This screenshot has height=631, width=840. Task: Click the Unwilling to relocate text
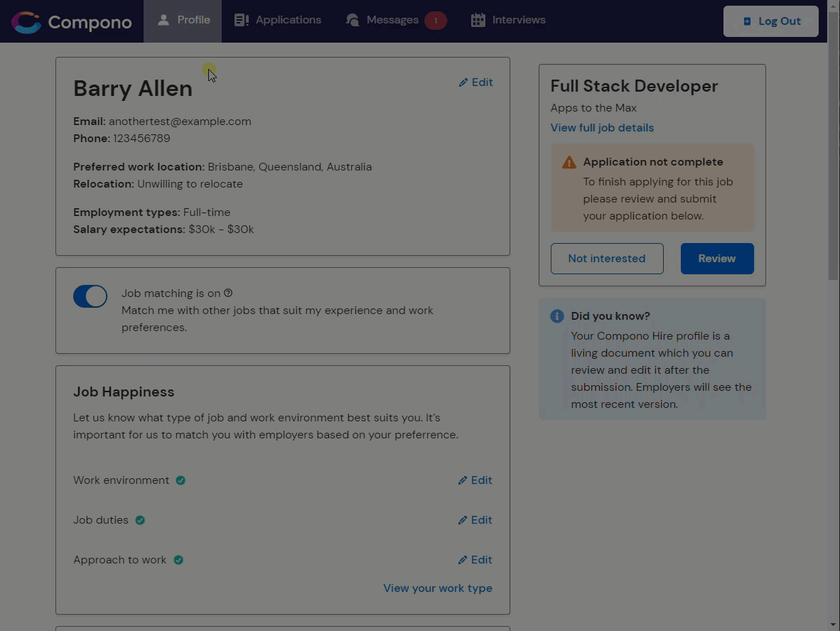[190, 184]
